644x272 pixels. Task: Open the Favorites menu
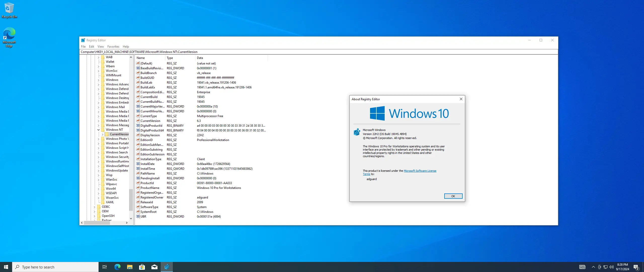click(113, 47)
